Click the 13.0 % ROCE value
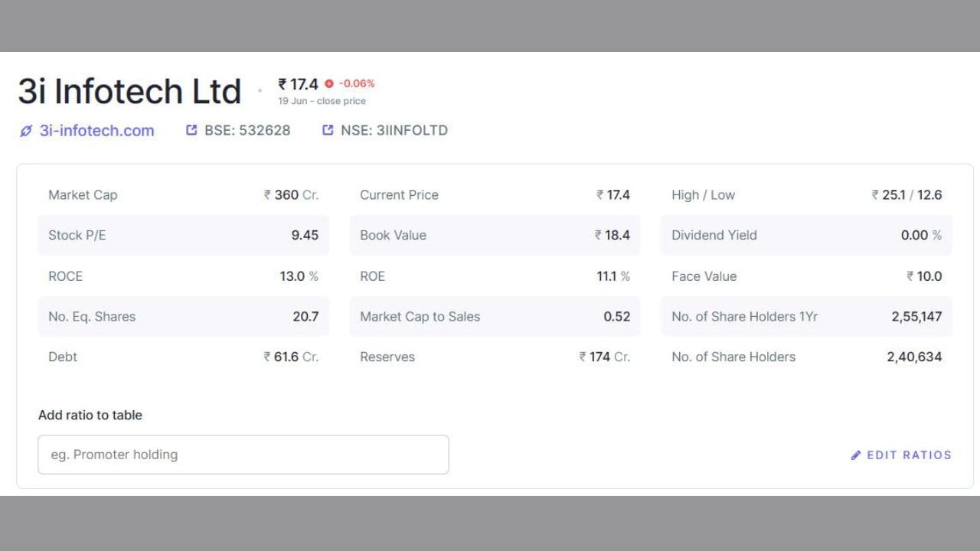 (299, 276)
